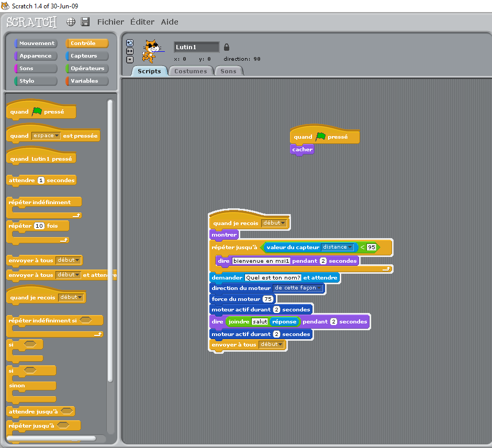This screenshot has height=448, width=492.
Task: Click the Scratch cat icon in title bar
Action: 5,6
